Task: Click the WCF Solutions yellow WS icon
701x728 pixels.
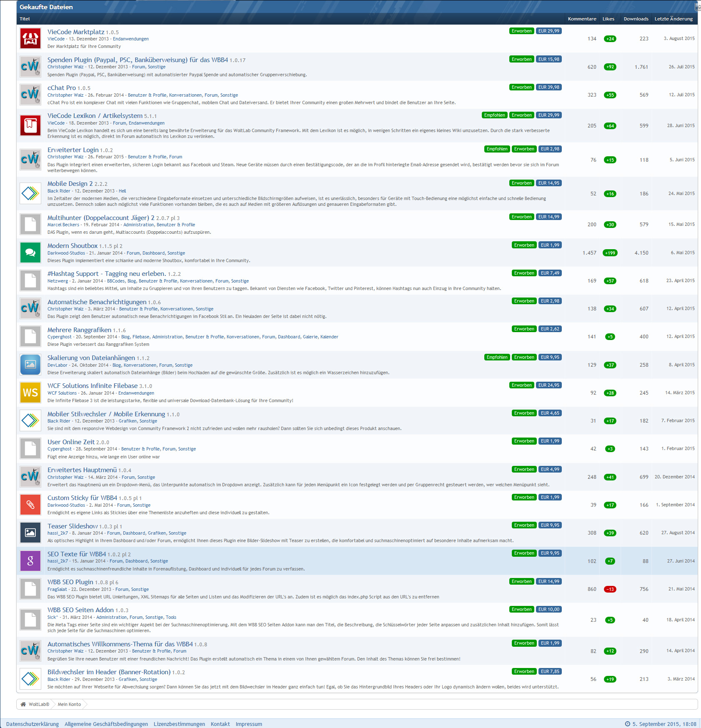Action: 30,393
